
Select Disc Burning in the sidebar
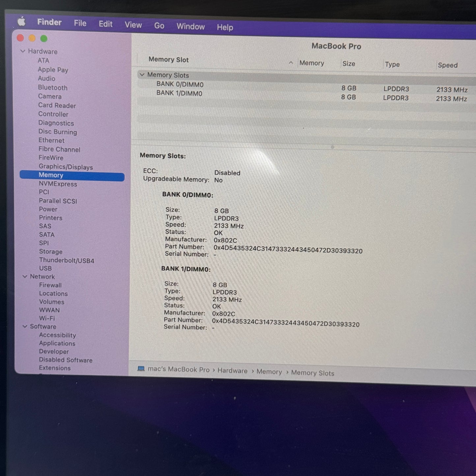pos(58,132)
